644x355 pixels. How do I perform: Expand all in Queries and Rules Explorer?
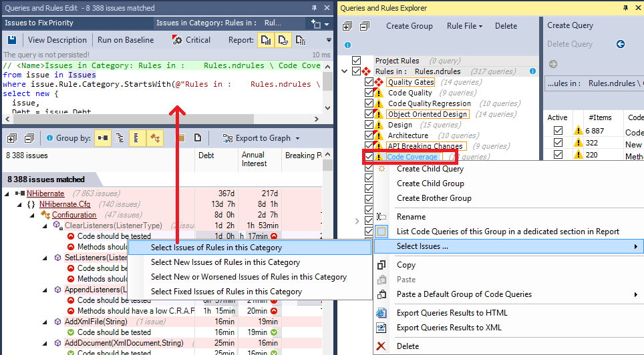point(347,26)
